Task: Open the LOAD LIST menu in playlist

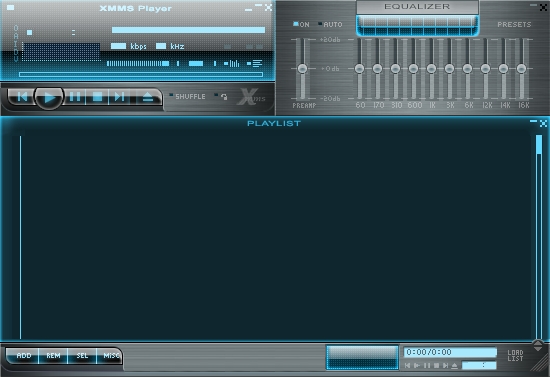Action: coord(515,356)
